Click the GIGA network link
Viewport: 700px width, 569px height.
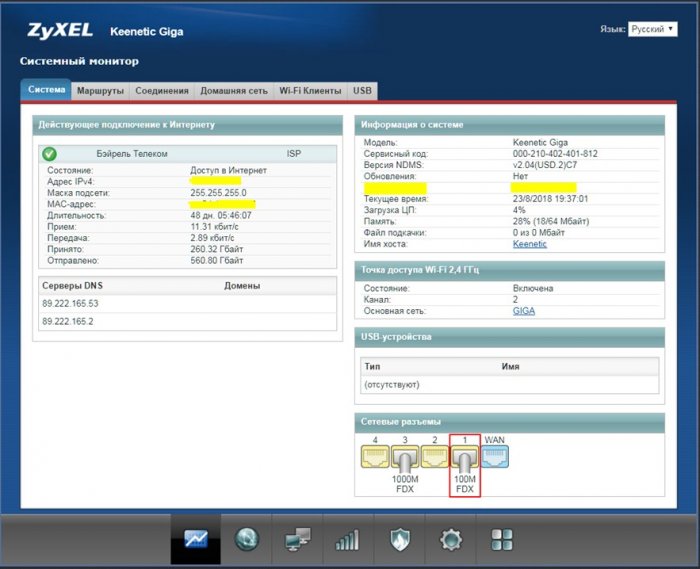tap(523, 311)
